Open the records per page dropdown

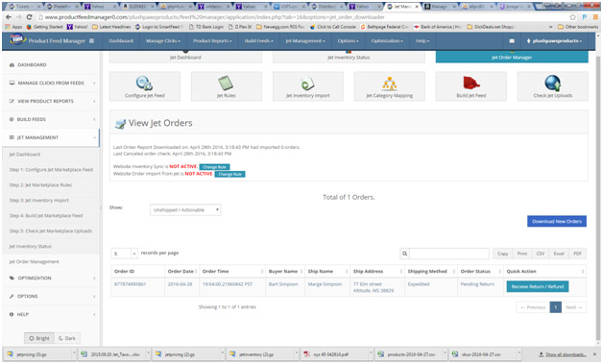click(124, 254)
